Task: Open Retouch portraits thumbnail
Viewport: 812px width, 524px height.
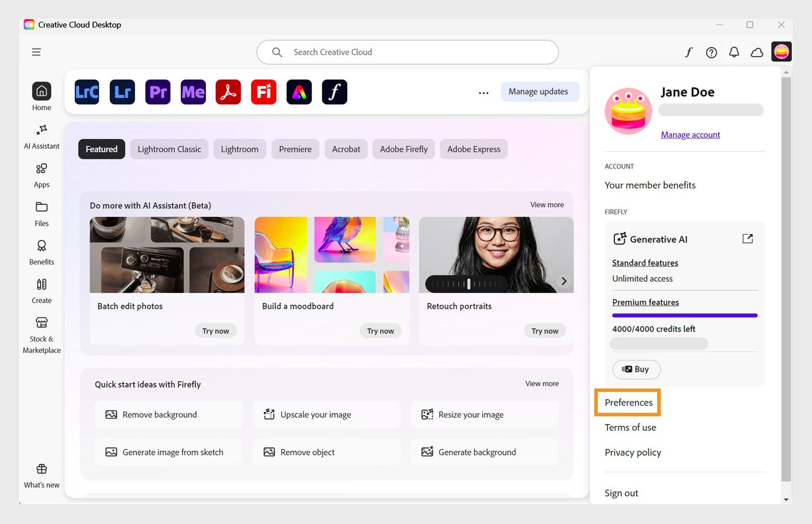Action: tap(496, 255)
